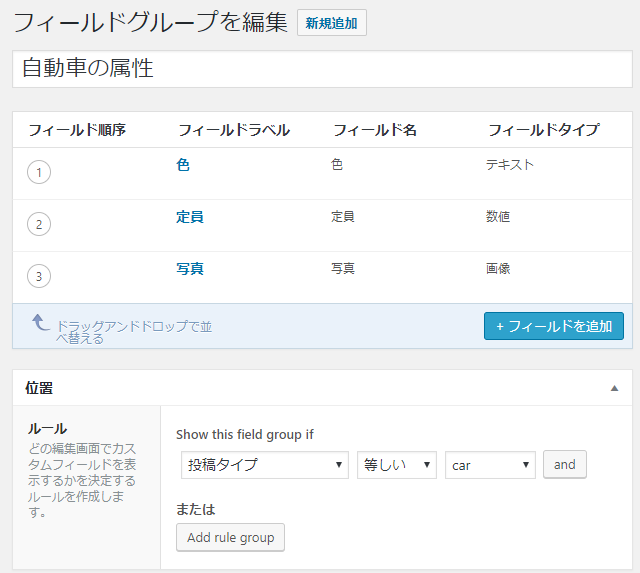Click the フィールドグループを編集 page heading

click(151, 22)
